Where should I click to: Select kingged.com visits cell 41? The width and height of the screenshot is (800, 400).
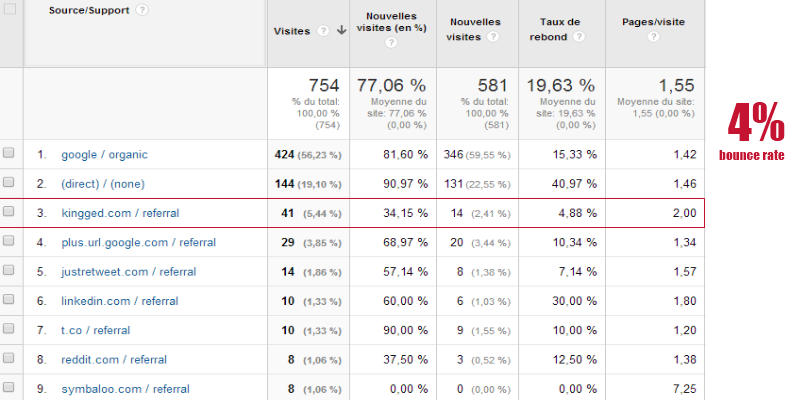tap(288, 213)
